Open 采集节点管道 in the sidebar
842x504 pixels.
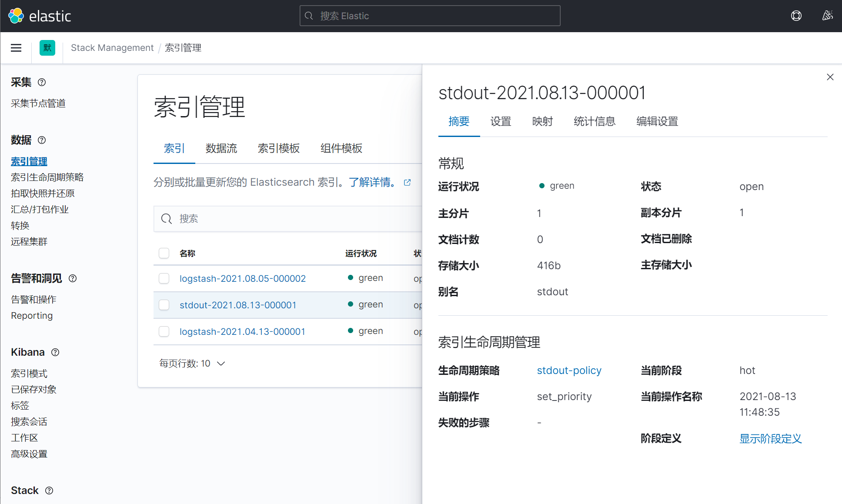[38, 103]
